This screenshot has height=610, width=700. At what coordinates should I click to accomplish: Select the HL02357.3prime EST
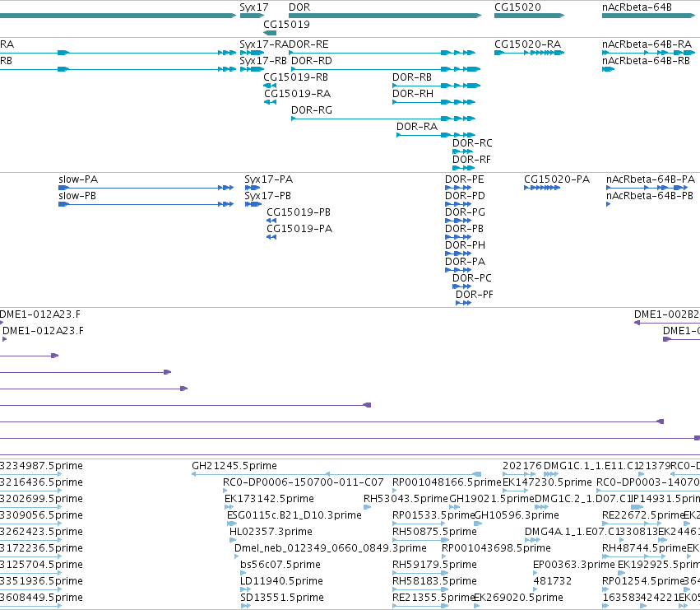(x=271, y=533)
